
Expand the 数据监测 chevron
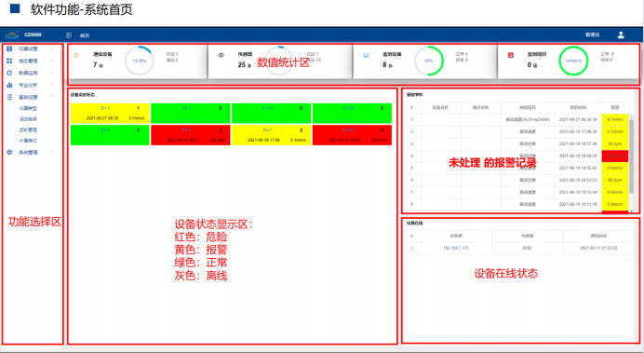(x=52, y=73)
